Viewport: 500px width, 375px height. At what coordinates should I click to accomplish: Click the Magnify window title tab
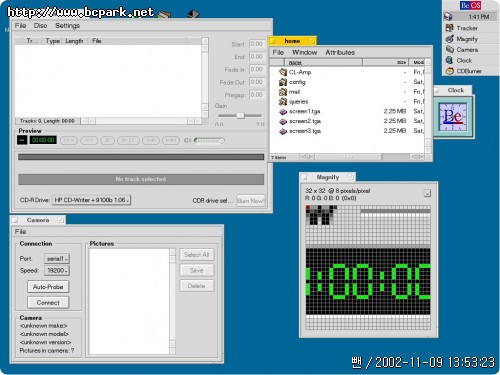pos(328,177)
